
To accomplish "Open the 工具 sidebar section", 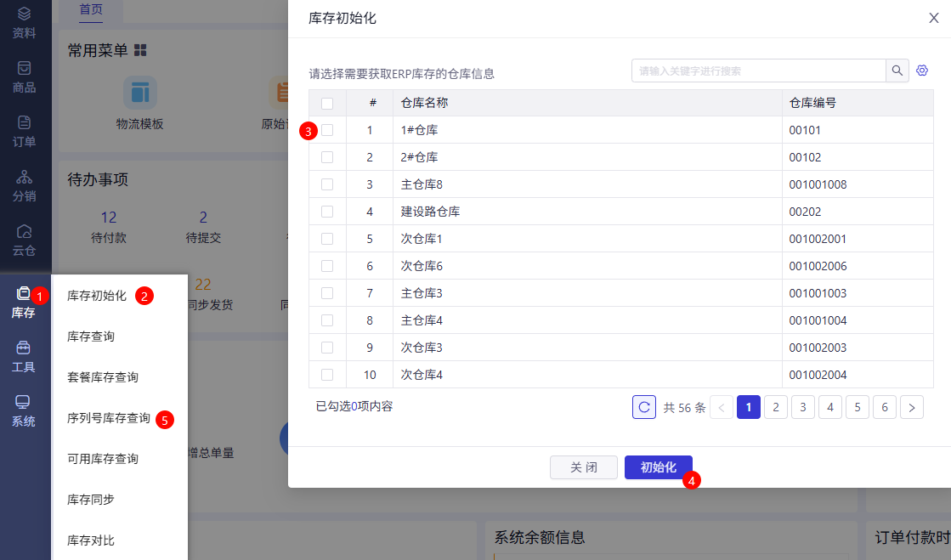I will tap(24, 357).
